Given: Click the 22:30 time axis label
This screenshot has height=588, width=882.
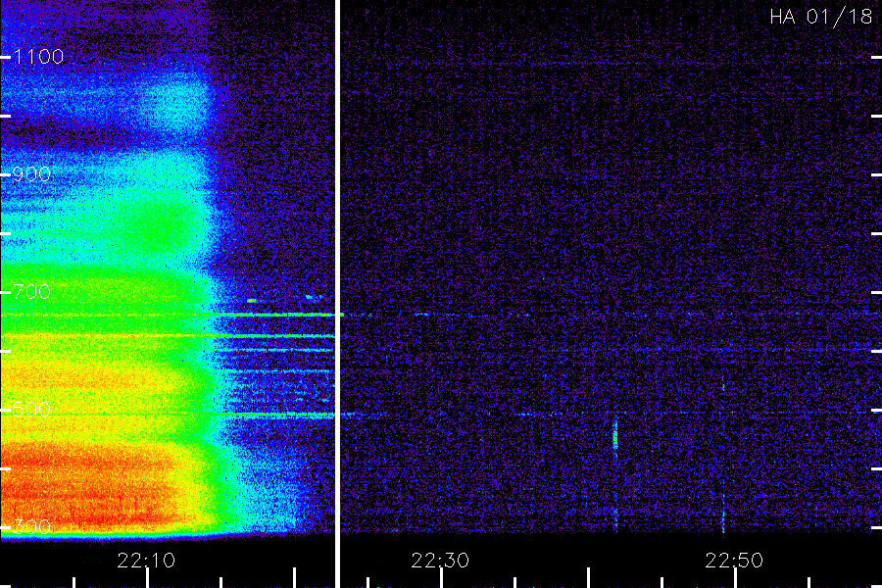Looking at the screenshot, I should pyautogui.click(x=440, y=561).
